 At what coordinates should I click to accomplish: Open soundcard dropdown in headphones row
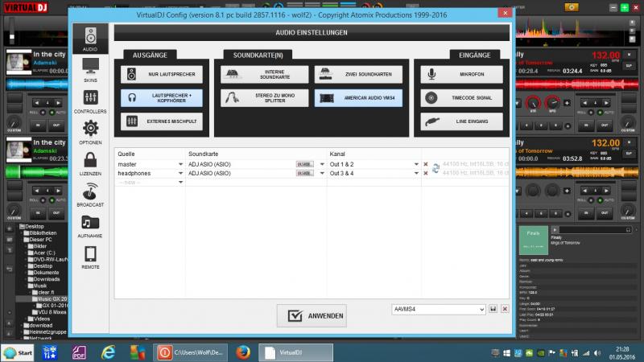(322, 173)
